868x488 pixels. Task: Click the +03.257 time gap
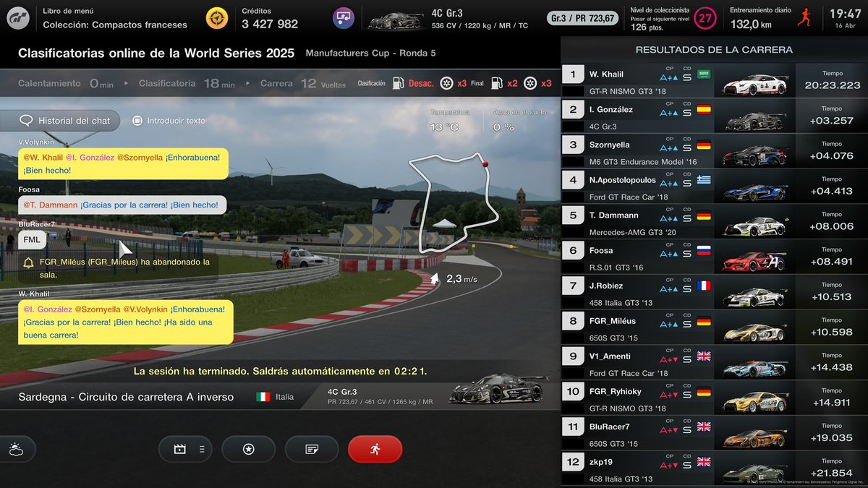(x=832, y=120)
